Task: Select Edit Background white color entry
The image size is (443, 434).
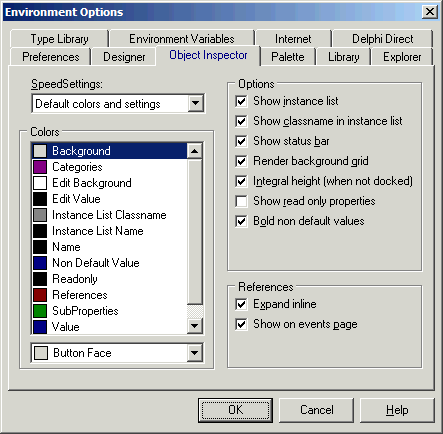Action: pos(110,183)
